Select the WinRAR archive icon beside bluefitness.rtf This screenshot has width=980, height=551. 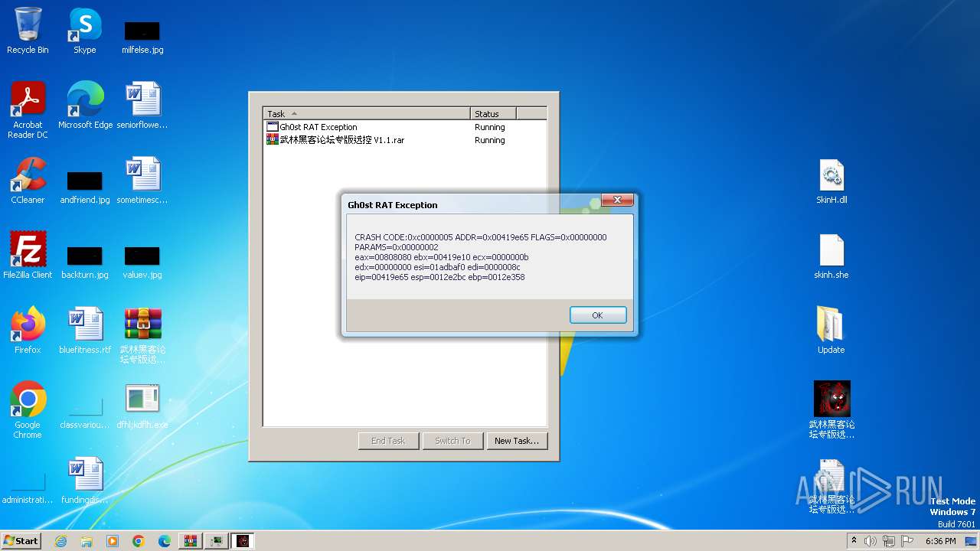pos(142,335)
